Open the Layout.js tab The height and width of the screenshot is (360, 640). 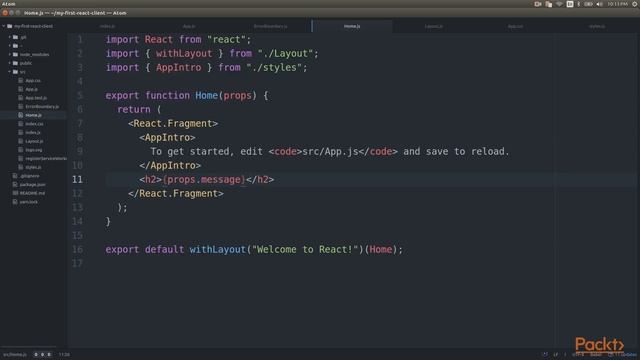(433, 26)
